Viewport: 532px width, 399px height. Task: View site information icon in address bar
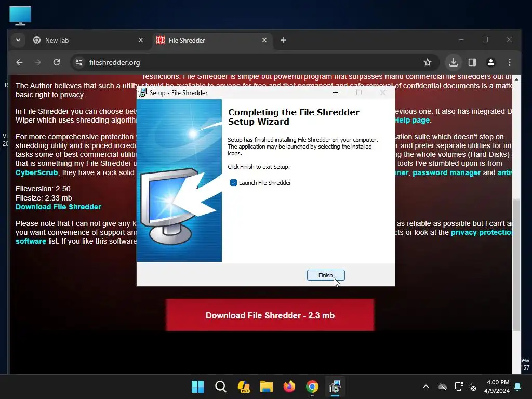point(79,62)
